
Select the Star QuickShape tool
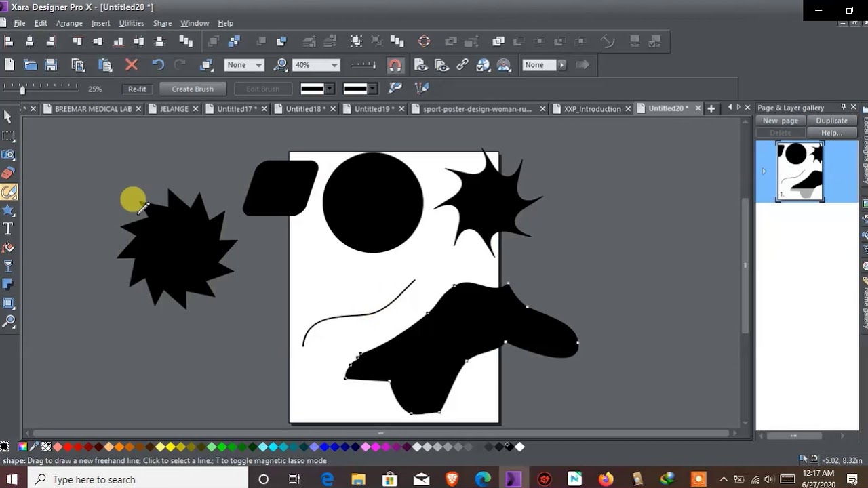8,211
